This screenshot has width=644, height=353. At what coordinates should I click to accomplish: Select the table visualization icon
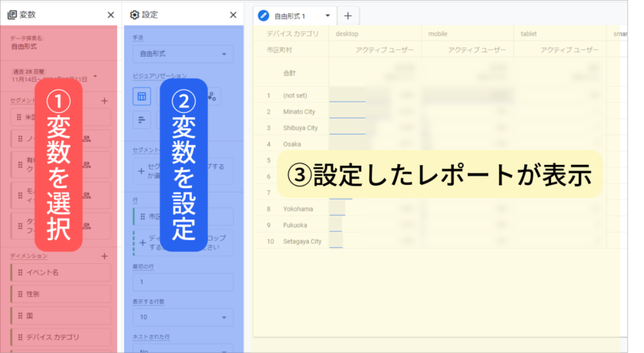pos(142,96)
